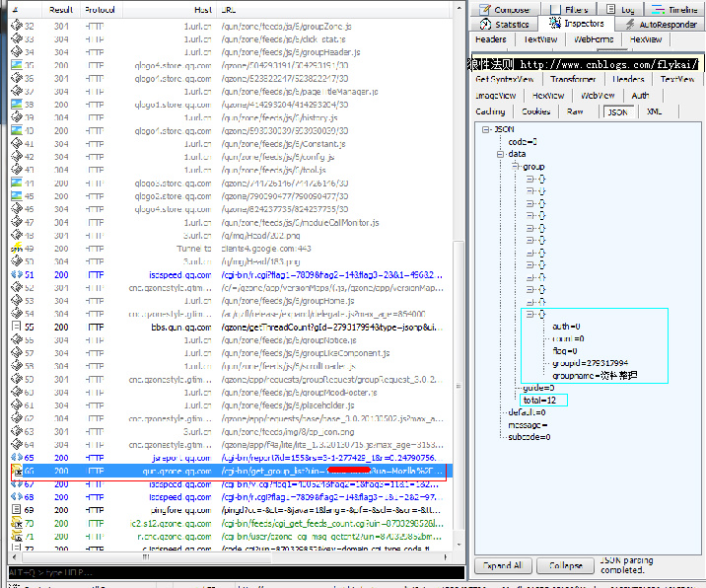Select the subcode=0 tree node
The height and width of the screenshot is (588, 706).
529,437
